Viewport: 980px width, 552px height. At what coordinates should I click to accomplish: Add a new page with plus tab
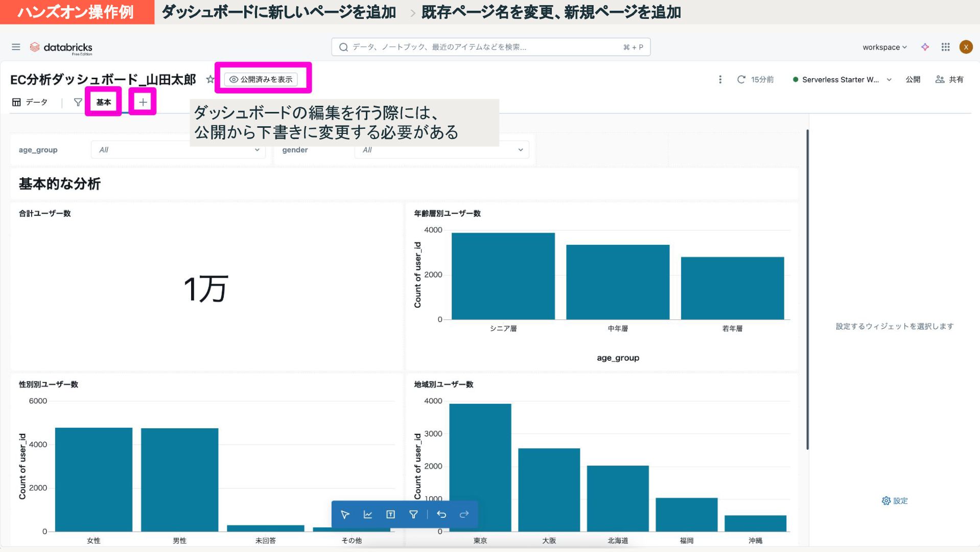[x=143, y=102]
